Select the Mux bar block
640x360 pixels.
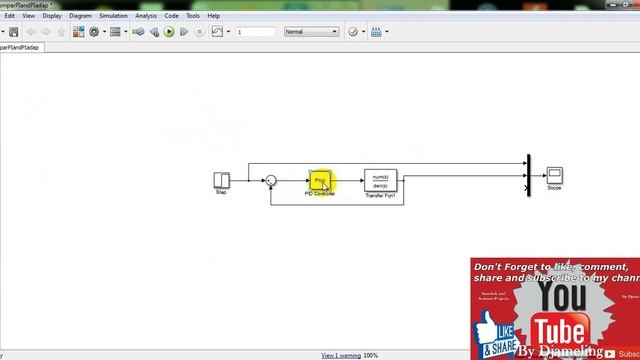[x=529, y=175]
